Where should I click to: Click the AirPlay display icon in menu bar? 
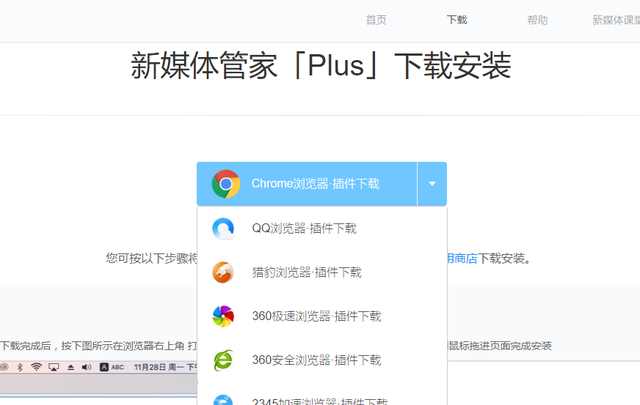click(53, 367)
